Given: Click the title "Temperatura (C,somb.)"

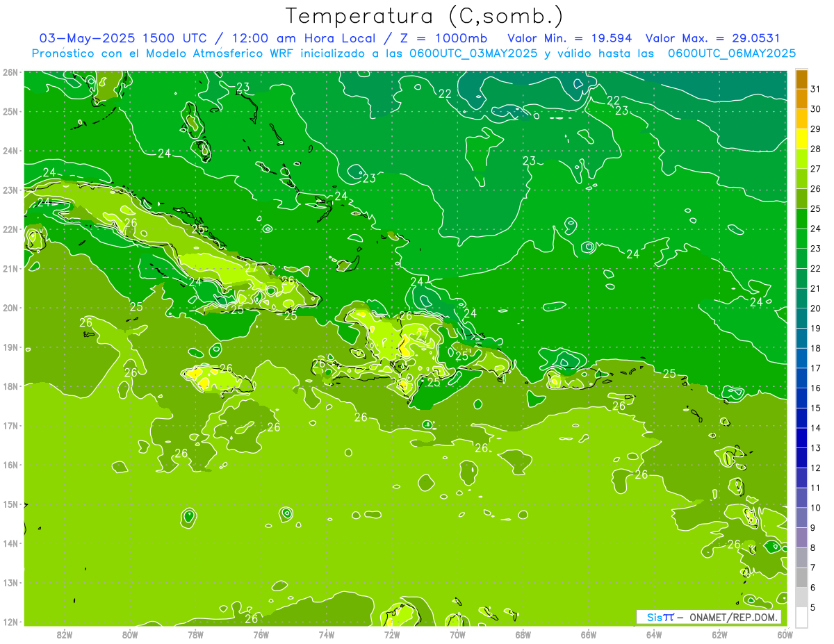Looking at the screenshot, I should [x=425, y=16].
